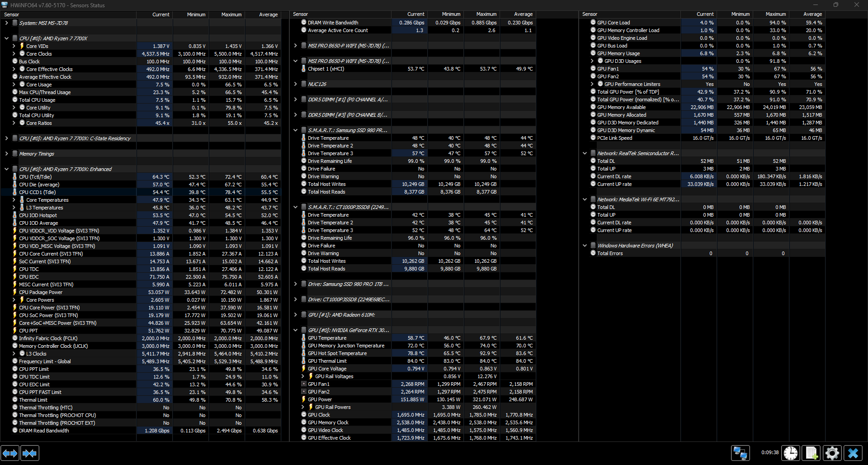Click the Current column header in the left panel
Image resolution: width=868 pixels, height=465 pixels.
click(x=155, y=14)
